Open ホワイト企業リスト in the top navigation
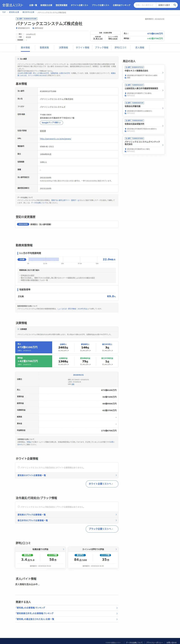The height and width of the screenshot is (644, 180). click(x=79, y=5)
